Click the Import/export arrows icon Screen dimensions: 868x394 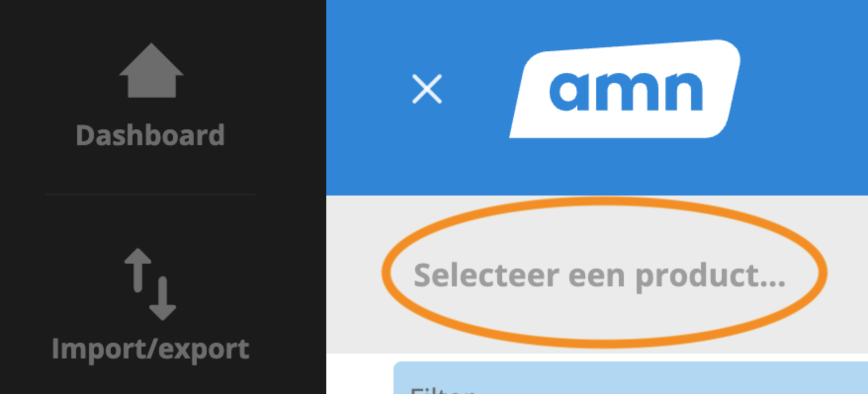(x=150, y=284)
